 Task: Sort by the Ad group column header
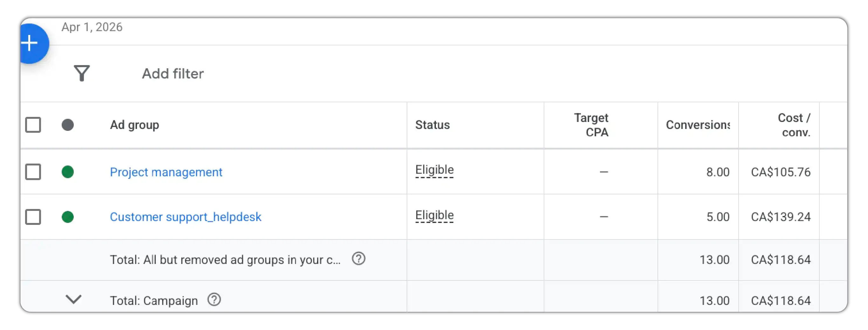coord(134,125)
